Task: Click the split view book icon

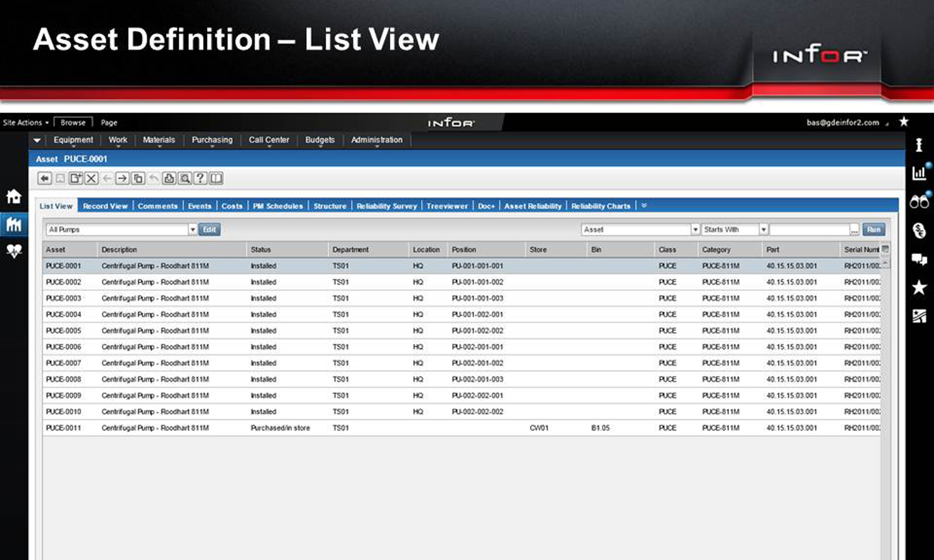Action: [x=216, y=178]
